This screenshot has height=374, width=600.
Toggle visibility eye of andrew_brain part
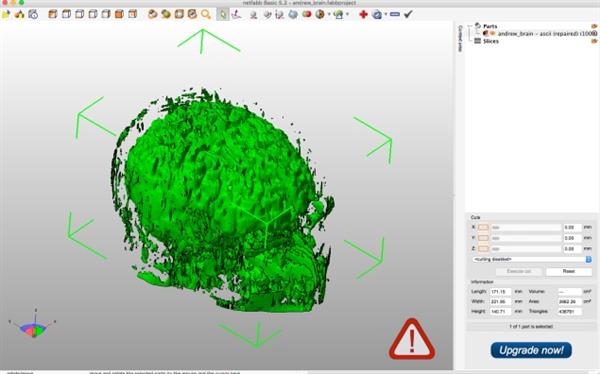[492, 34]
